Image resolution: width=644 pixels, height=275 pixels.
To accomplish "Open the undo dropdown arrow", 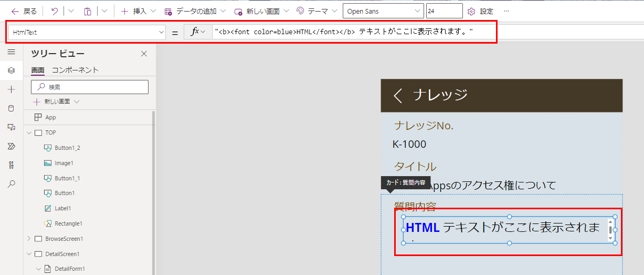I will (71, 11).
